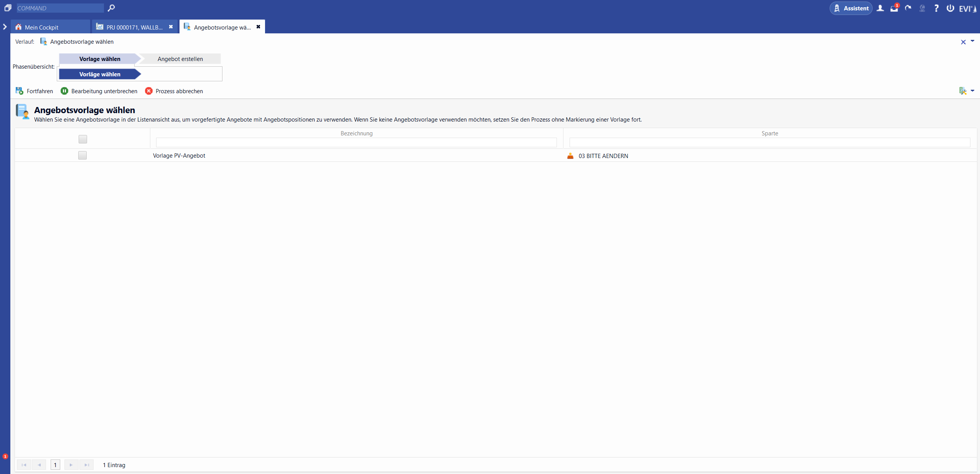980x474 pixels.
Task: Click Prozess abbrechen button
Action: 174,91
